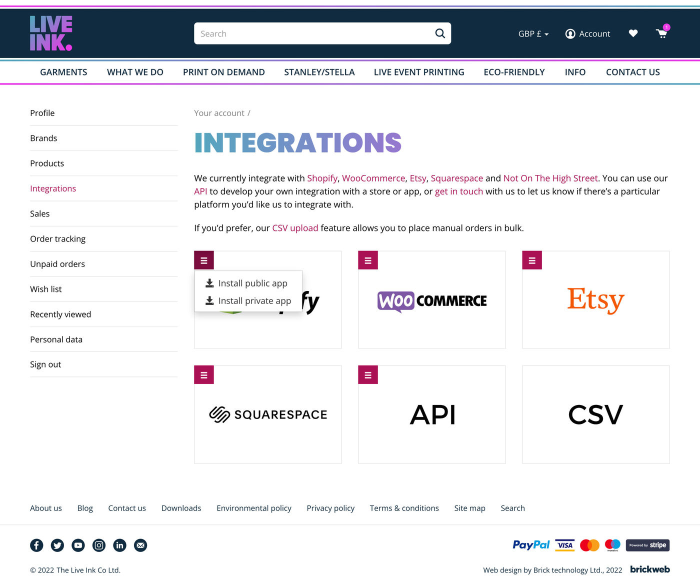This screenshot has width=700, height=588.
Task: Open the WooCommerce card hamburger menu
Action: [368, 260]
